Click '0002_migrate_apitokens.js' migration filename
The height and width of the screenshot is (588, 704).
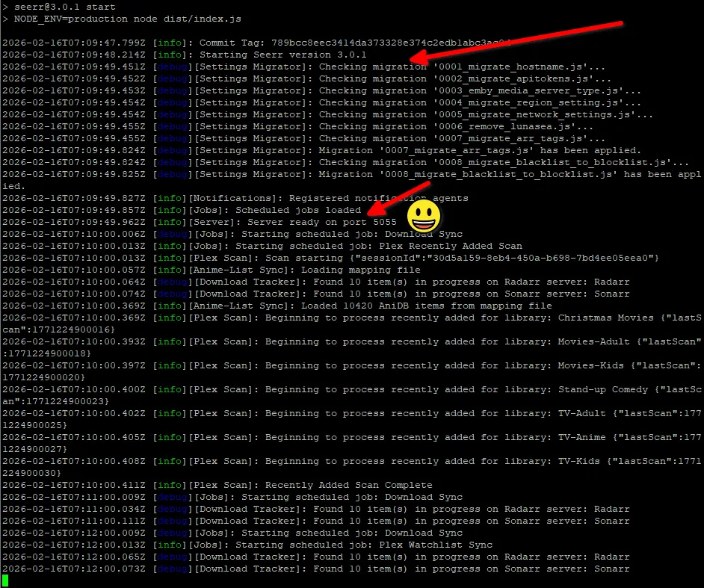pos(513,78)
